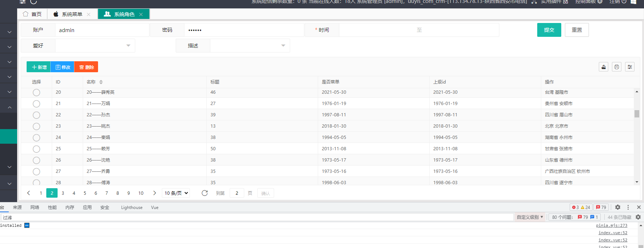Select the radio button for row 27

click(x=36, y=171)
